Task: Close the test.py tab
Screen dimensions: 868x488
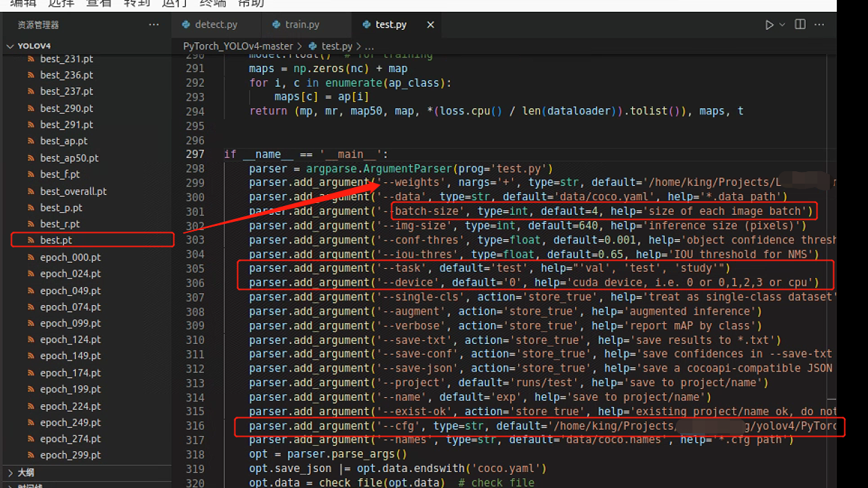Action: [430, 25]
